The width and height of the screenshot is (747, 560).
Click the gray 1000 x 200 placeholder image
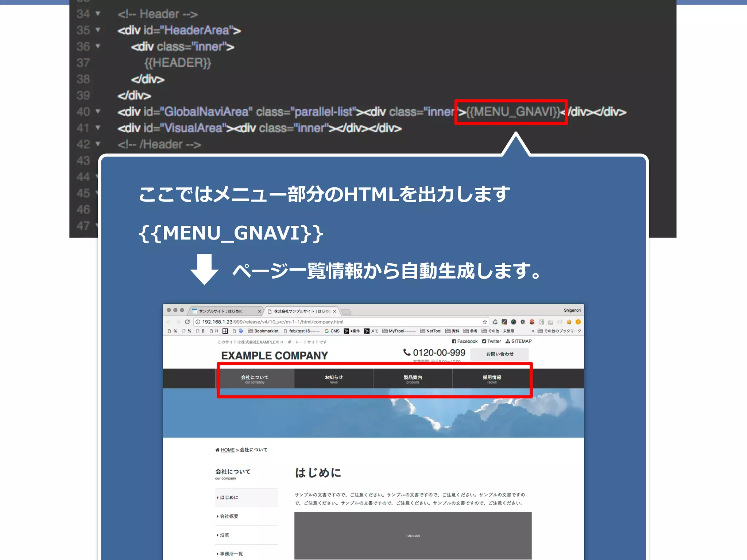pyautogui.click(x=413, y=536)
